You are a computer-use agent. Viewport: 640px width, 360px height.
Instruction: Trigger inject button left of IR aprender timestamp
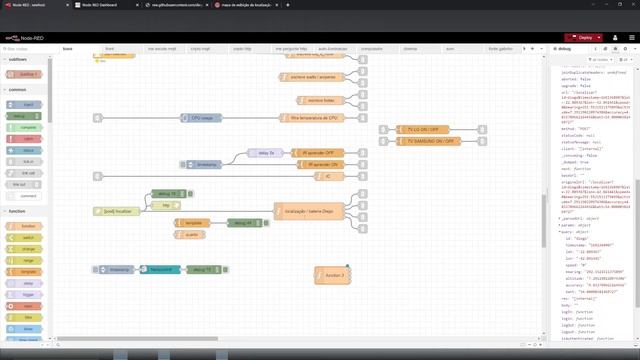point(182,164)
